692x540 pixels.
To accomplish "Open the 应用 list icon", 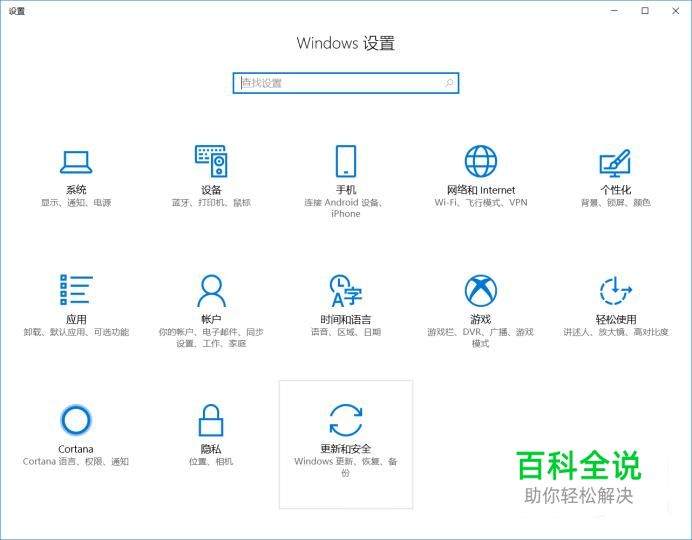I will click(x=76, y=290).
